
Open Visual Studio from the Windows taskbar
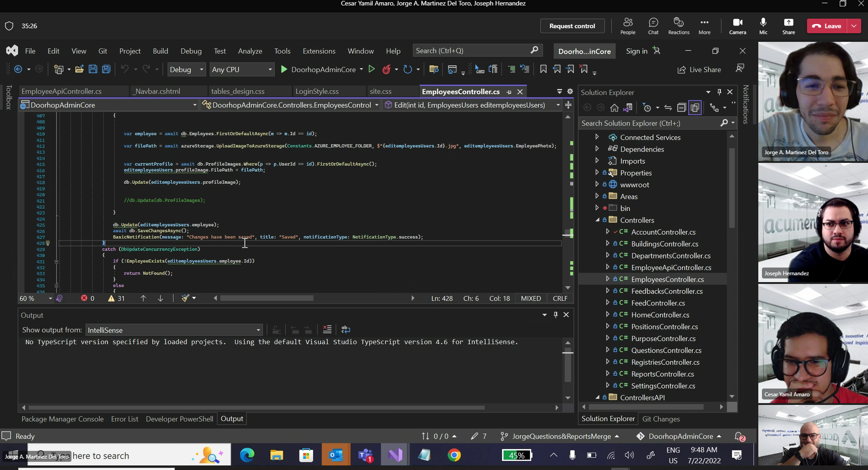point(395,455)
